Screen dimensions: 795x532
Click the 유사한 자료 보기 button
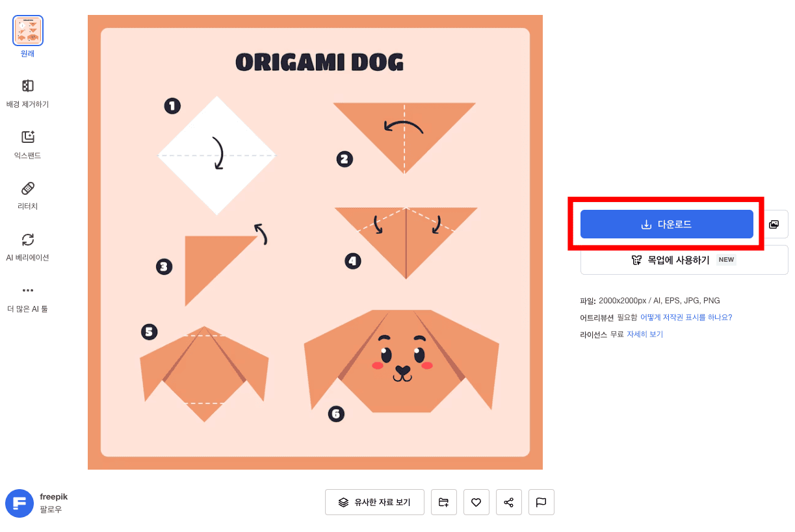[x=374, y=502]
